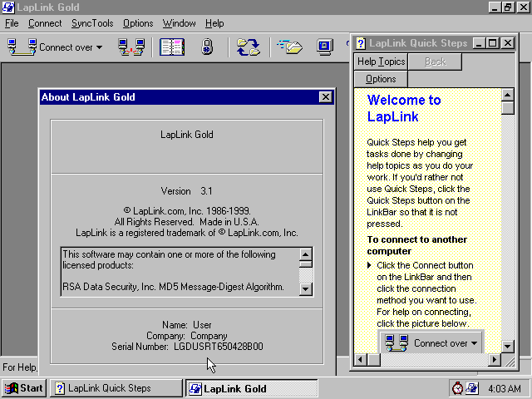Click the 'To connect to another computer' heading

(x=416, y=245)
